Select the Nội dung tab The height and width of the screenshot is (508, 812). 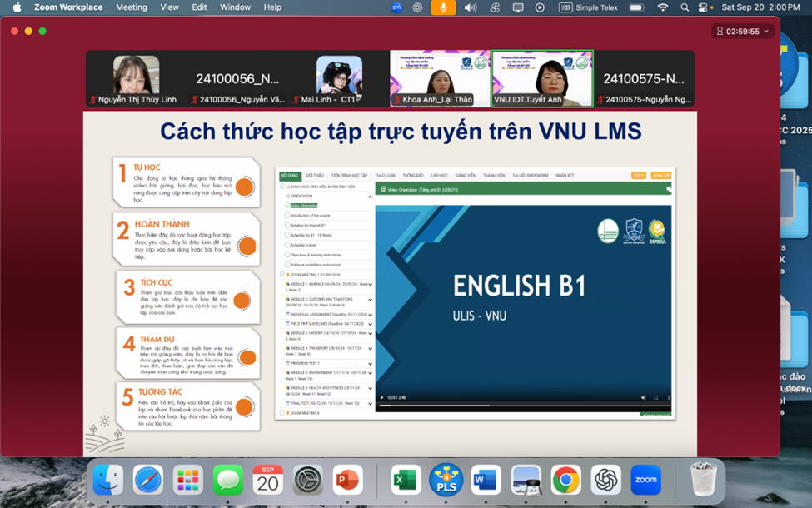[290, 176]
